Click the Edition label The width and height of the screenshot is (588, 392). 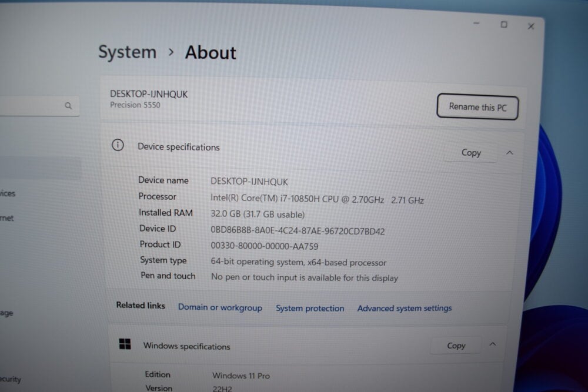point(158,374)
